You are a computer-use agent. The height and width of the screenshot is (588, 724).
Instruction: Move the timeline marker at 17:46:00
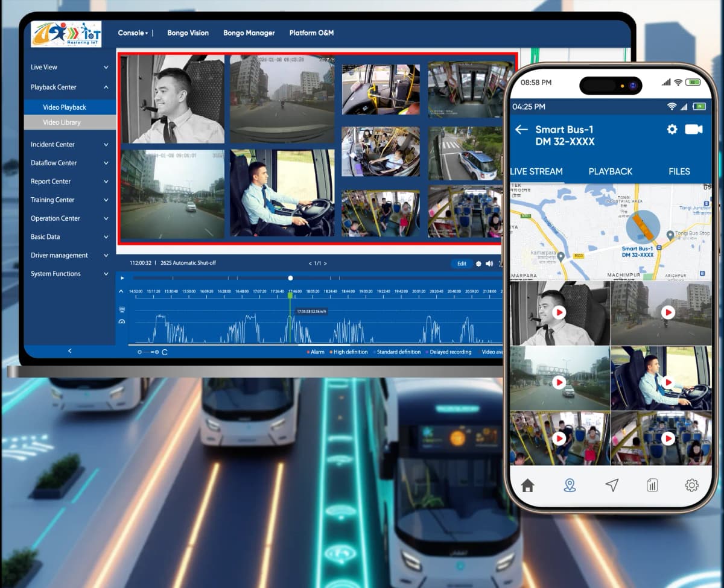290,295
